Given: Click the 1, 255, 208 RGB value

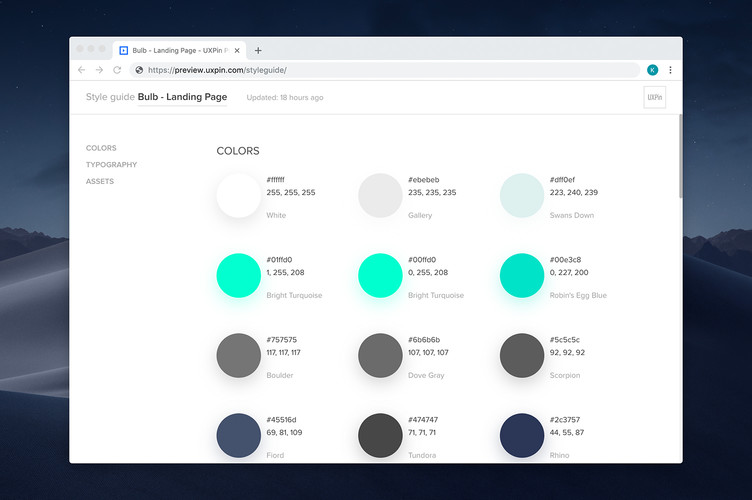Looking at the screenshot, I should tap(285, 272).
